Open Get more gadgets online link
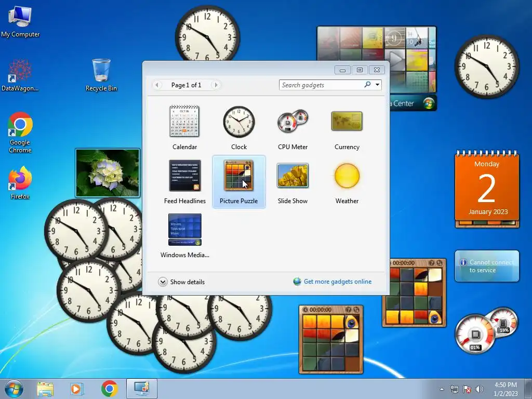The width and height of the screenshot is (532, 399). pos(338,282)
